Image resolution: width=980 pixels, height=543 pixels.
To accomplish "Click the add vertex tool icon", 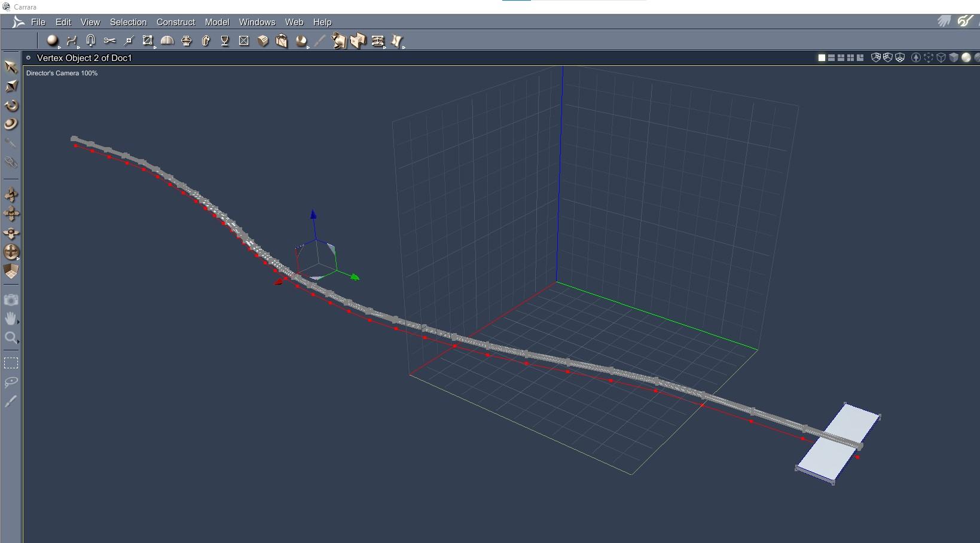I will [129, 41].
